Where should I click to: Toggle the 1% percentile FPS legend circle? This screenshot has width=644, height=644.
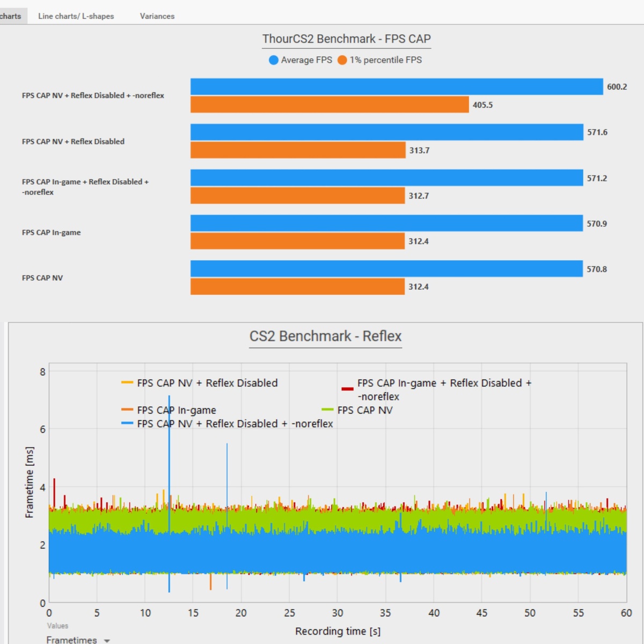[342, 60]
